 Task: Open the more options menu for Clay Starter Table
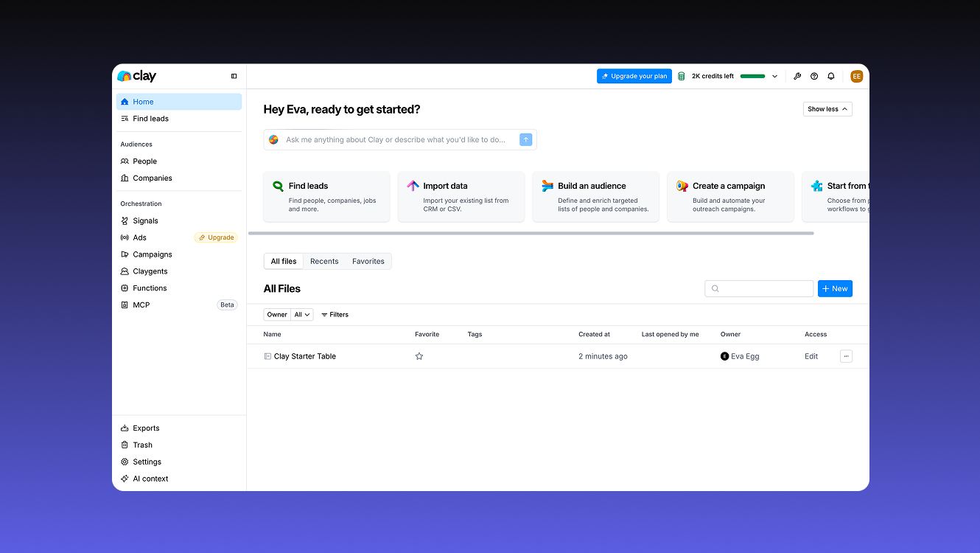(846, 356)
